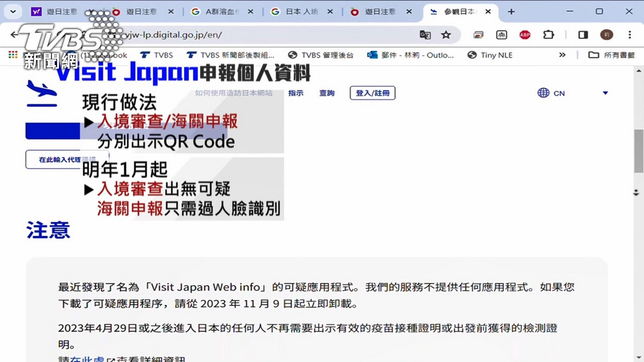Open the TVBS bookmark
Image resolution: width=644 pixels, height=362 pixels.
tap(157, 55)
